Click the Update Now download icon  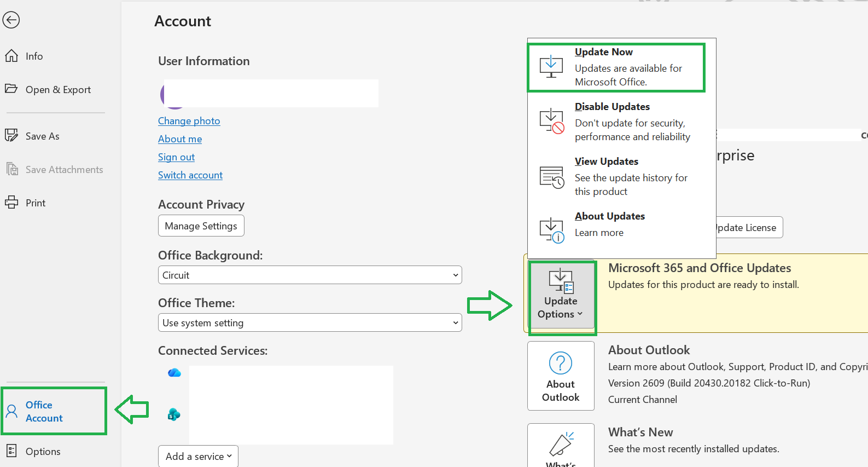coord(551,67)
